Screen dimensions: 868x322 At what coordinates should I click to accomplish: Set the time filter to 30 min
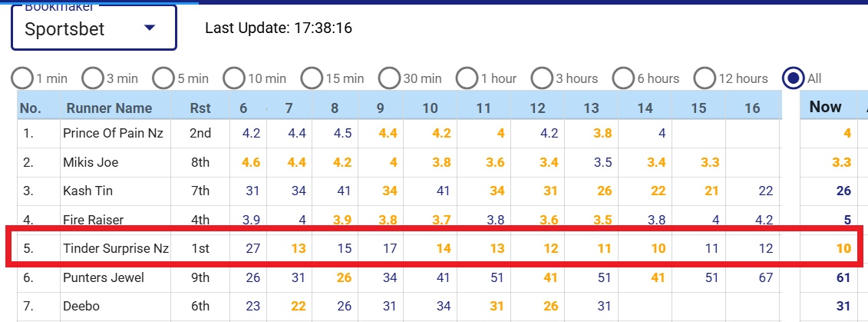click(x=391, y=78)
